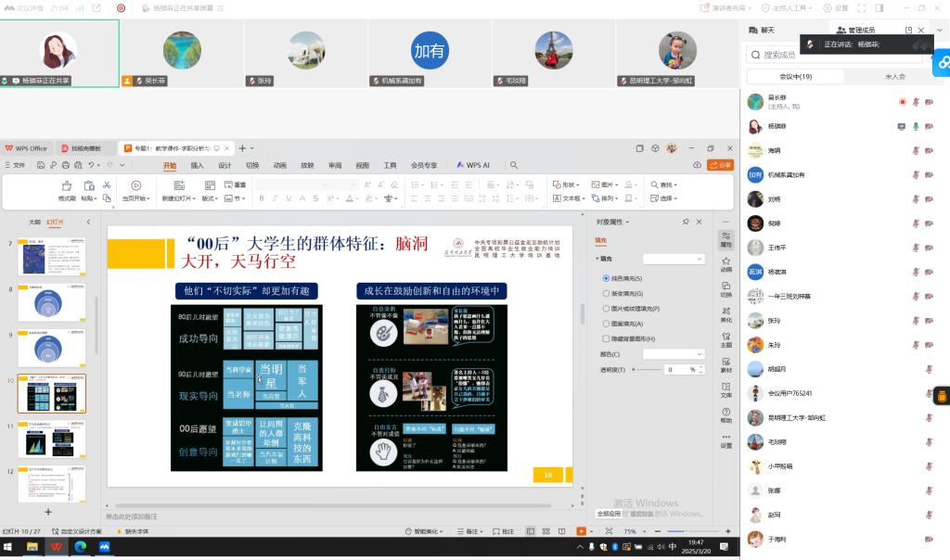950x560 pixels.
Task: Switch to the Outline (大纲) pane tab
Action: tap(35, 223)
